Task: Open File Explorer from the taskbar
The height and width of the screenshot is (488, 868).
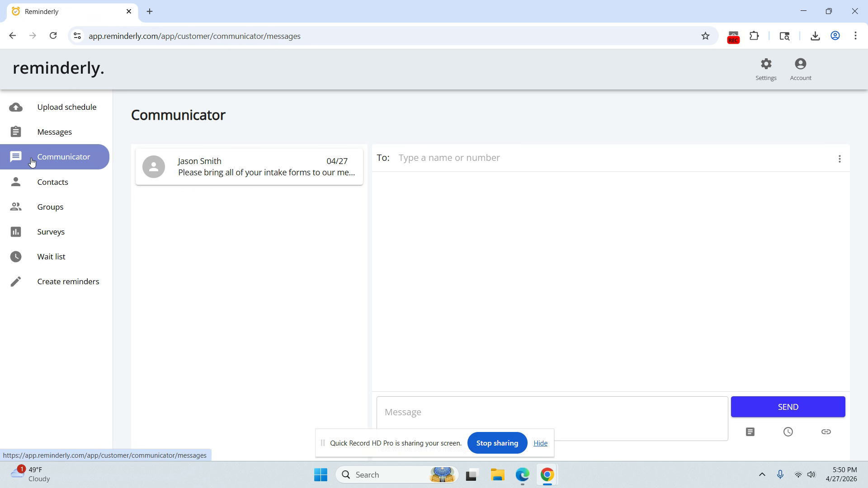Action: (497, 475)
